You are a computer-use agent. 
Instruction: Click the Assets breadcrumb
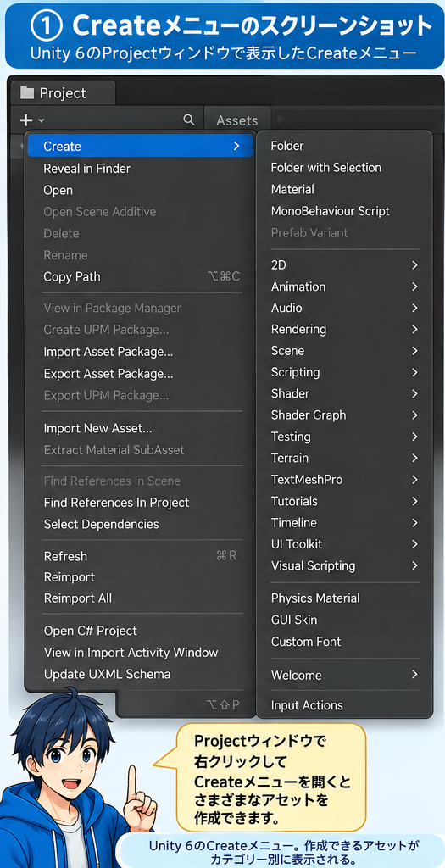tap(236, 120)
